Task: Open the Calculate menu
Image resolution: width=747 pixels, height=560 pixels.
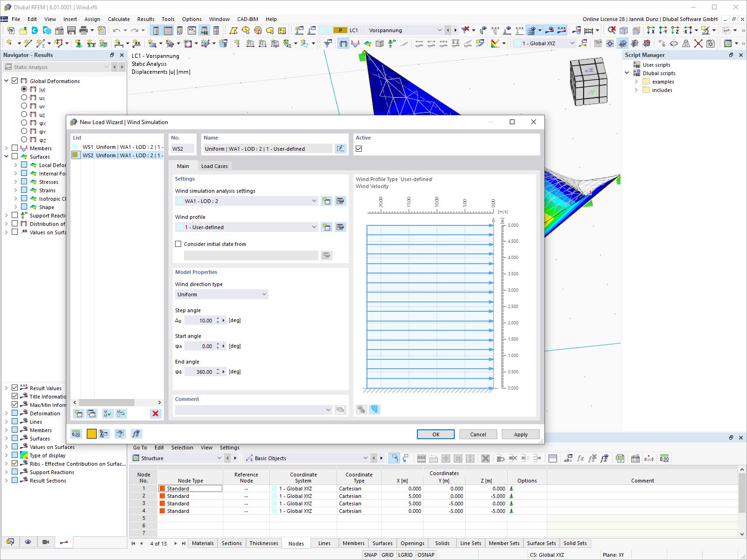Action: [119, 19]
